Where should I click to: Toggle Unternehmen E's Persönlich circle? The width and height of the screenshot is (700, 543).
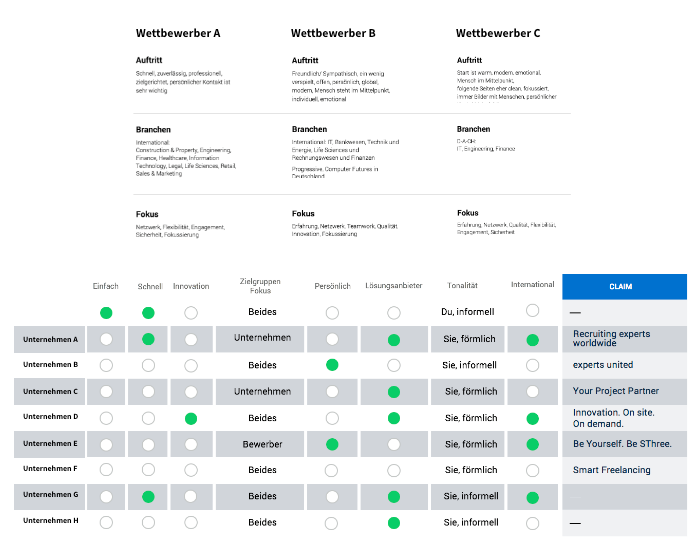[x=332, y=444]
